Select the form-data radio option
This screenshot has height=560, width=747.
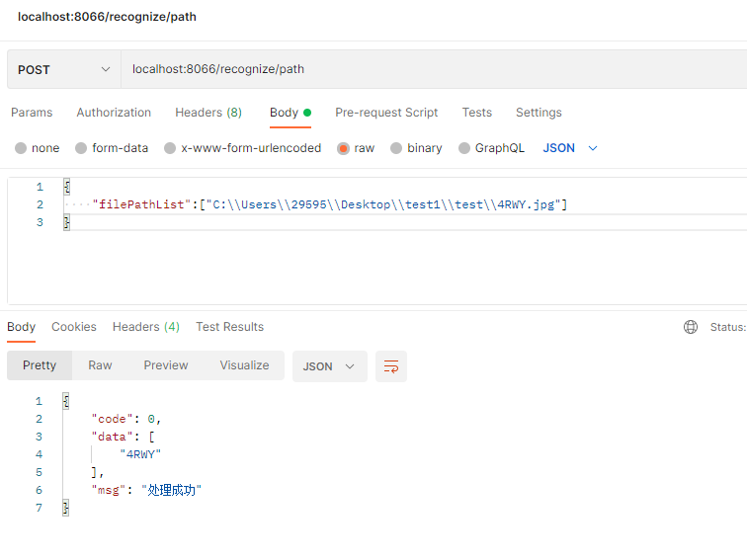81,148
